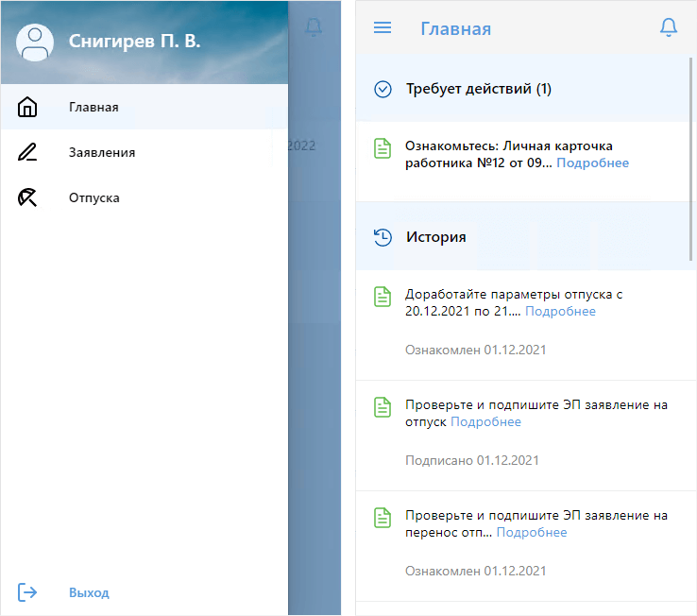The height and width of the screenshot is (616, 697).
Task: Click the text Доработайте параметры отпуска
Action: click(514, 302)
